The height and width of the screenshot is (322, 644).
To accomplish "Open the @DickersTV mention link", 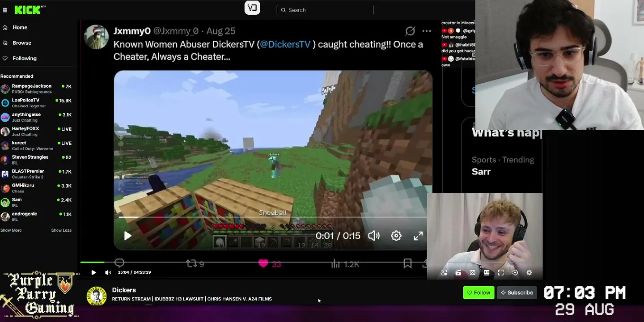I will (285, 44).
